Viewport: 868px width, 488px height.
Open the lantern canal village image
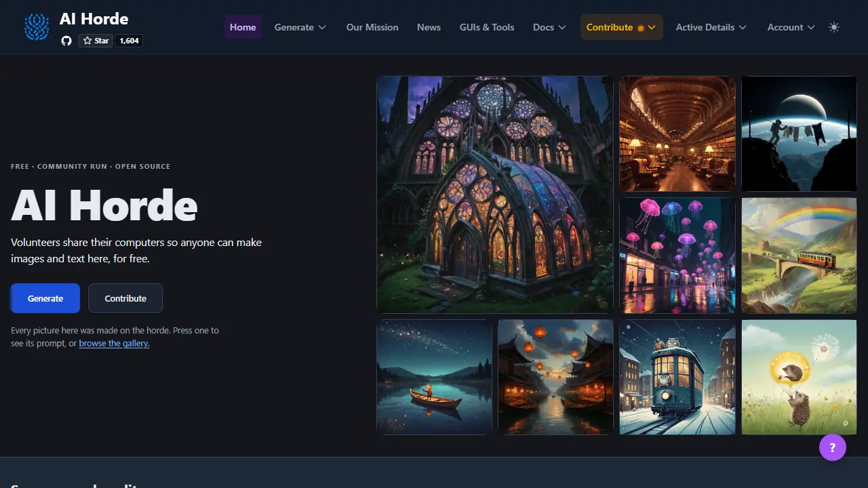[556, 377]
